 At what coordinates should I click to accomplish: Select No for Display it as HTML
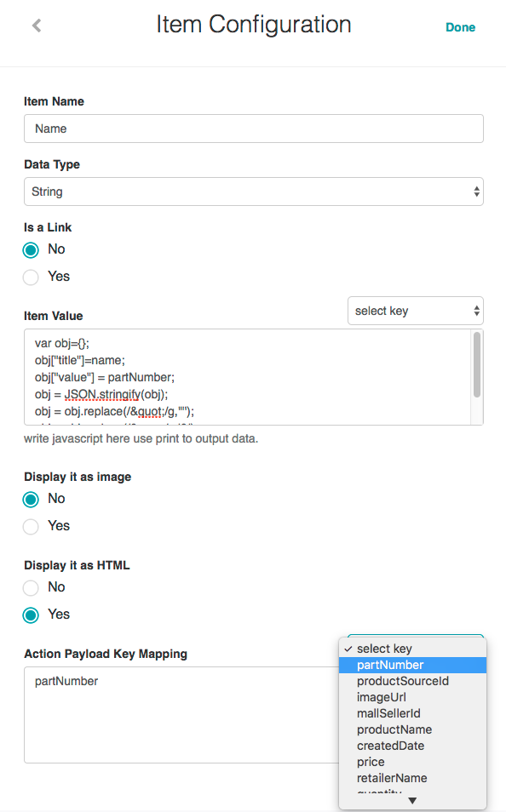coord(31,588)
